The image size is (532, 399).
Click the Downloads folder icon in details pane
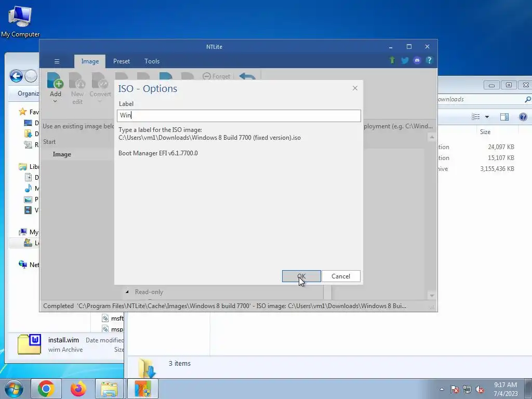click(x=147, y=367)
